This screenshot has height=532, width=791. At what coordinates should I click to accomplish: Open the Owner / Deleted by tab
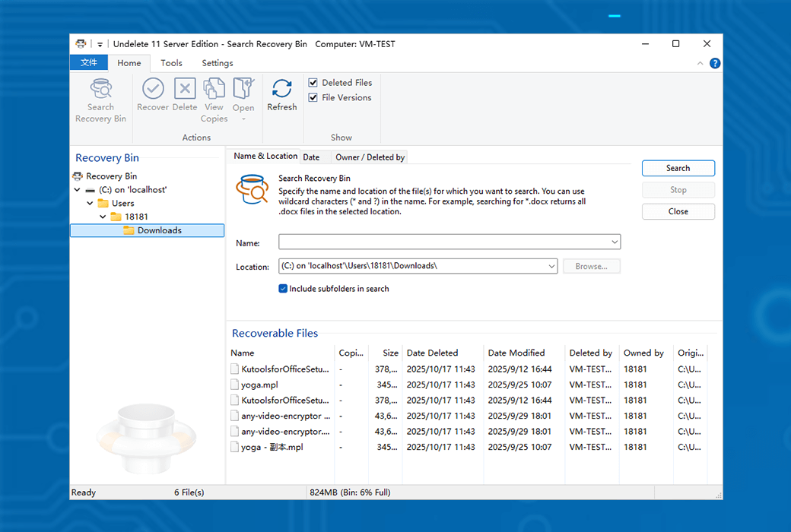370,157
